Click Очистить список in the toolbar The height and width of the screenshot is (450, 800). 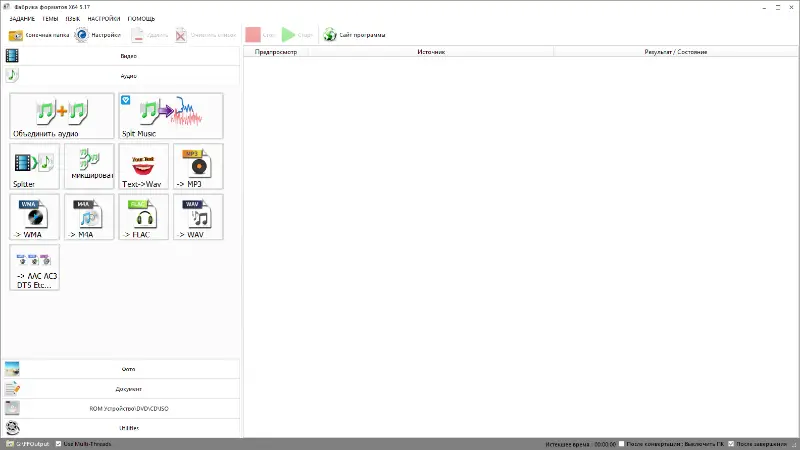(206, 35)
